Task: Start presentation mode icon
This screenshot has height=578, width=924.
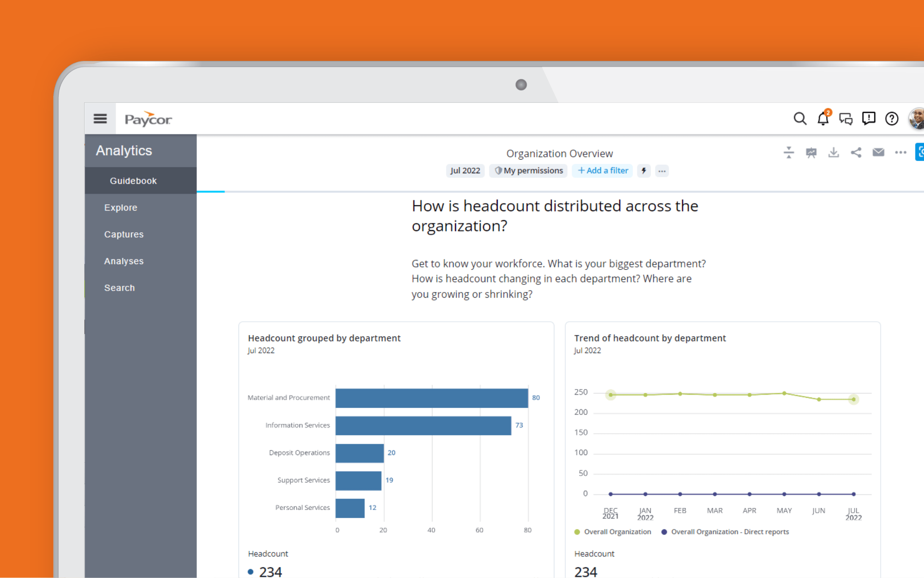Action: [811, 153]
